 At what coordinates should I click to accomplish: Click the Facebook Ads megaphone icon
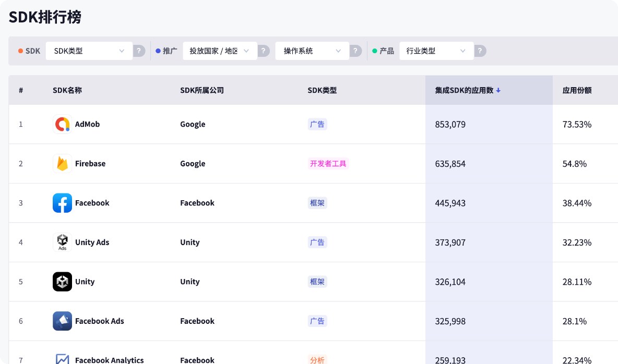[62, 321]
